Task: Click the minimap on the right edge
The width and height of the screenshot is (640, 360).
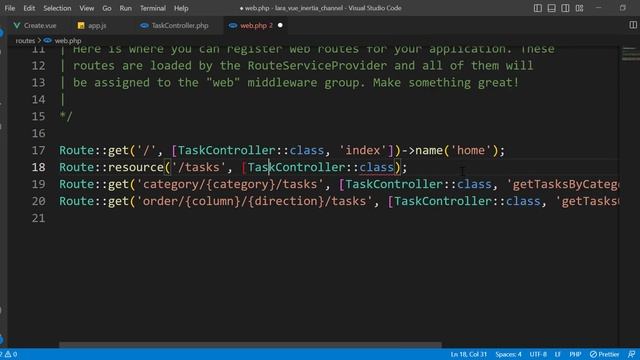Action: pos(630,54)
